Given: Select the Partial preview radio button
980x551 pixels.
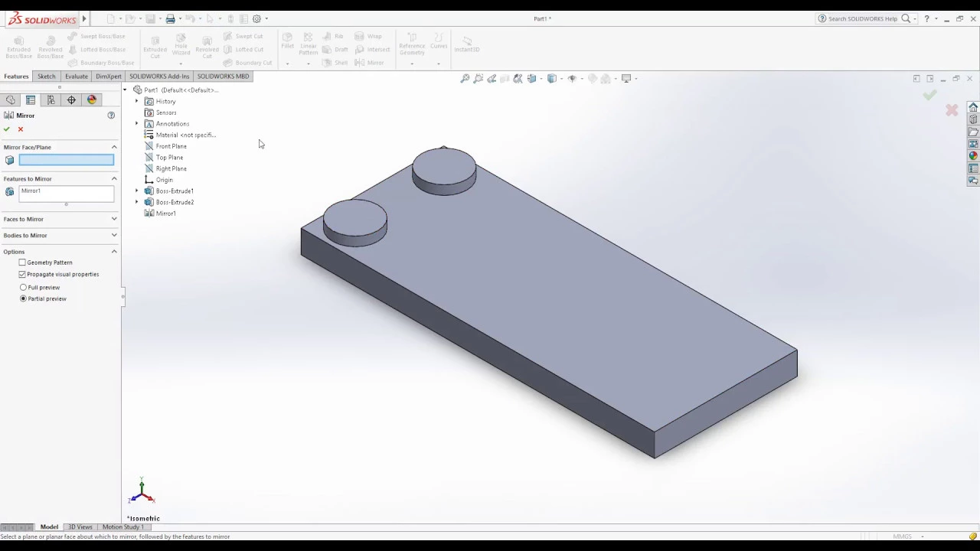Looking at the screenshot, I should (x=23, y=298).
